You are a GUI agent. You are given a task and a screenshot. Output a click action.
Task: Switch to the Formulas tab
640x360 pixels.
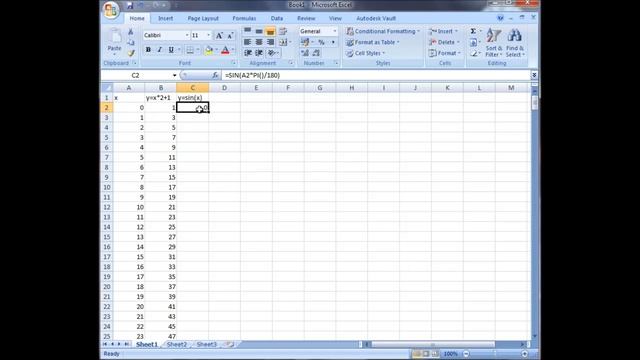tap(244, 18)
